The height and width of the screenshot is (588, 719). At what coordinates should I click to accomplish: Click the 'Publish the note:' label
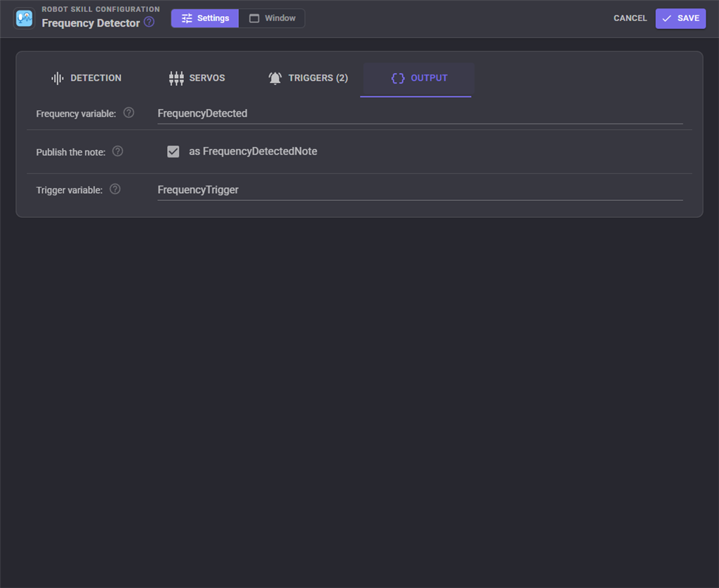pyautogui.click(x=71, y=152)
